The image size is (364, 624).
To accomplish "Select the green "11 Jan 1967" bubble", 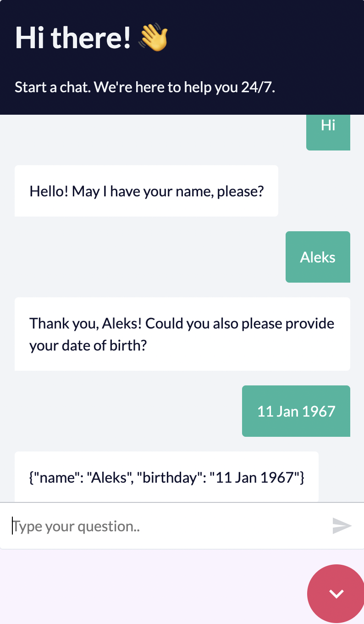I will [296, 411].
